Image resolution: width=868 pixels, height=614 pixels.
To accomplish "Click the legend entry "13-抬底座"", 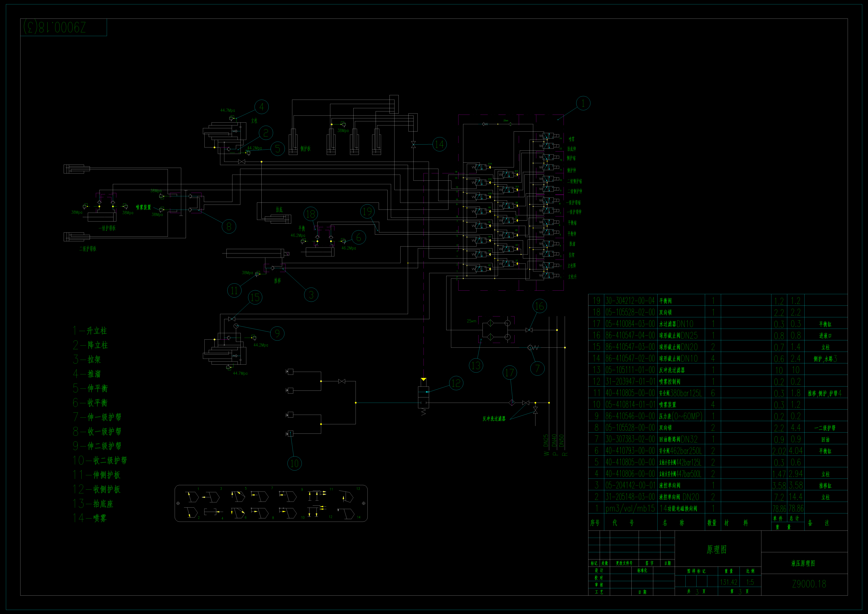I will click(93, 504).
